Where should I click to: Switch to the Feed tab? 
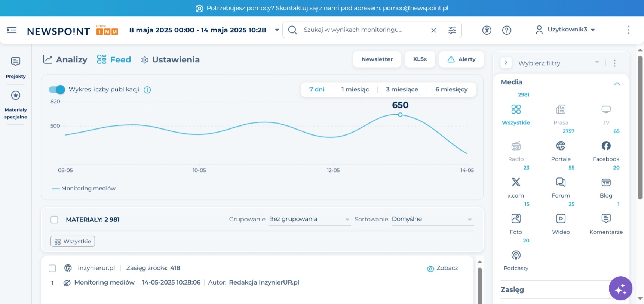114,59
